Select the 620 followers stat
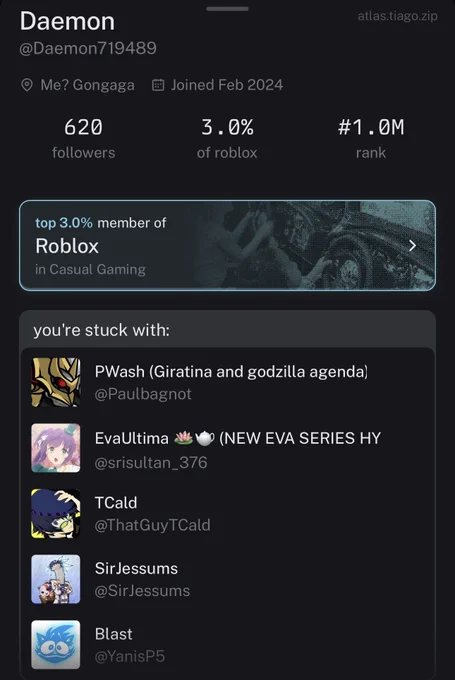The width and height of the screenshot is (455, 680). pos(83,138)
